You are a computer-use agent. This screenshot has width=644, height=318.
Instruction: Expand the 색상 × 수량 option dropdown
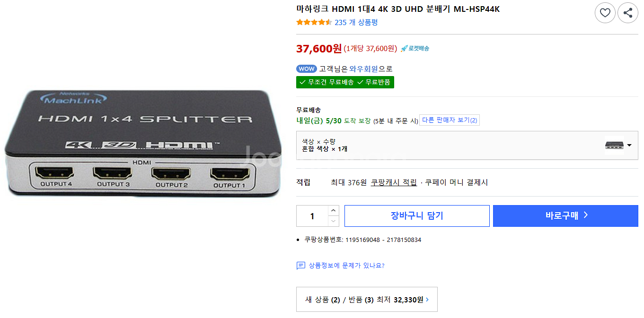point(467,145)
